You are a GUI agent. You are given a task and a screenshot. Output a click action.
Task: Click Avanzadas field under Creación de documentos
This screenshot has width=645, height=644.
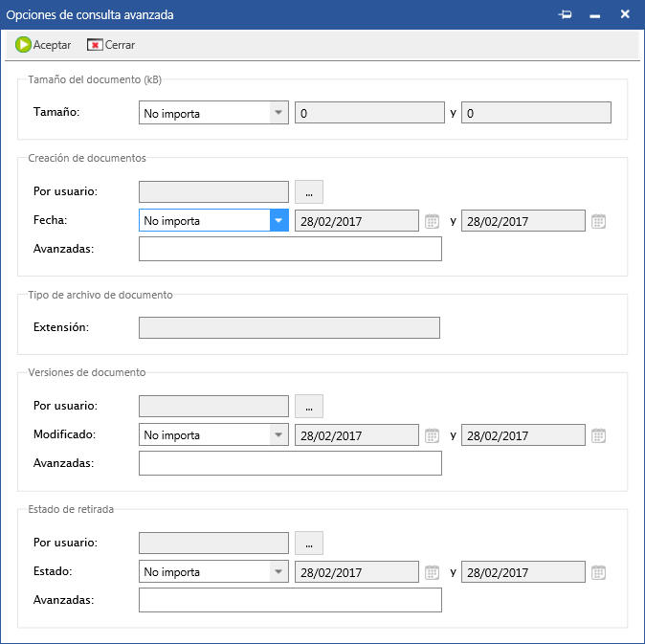coord(290,249)
